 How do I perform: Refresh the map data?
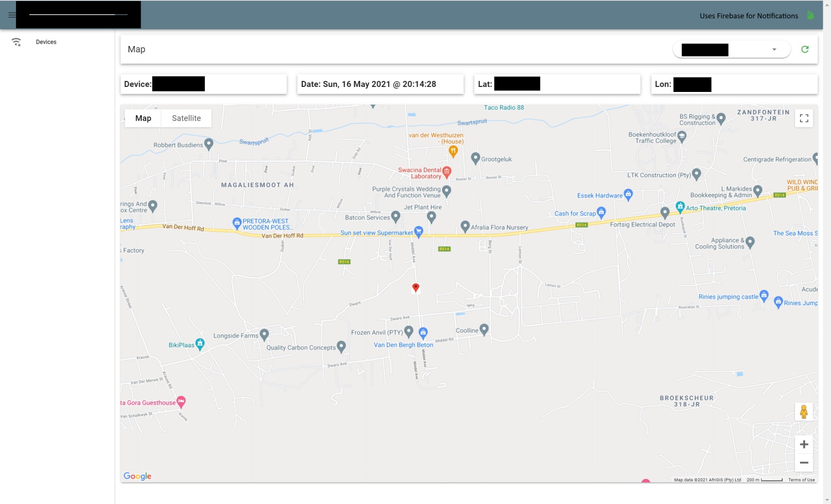[805, 49]
